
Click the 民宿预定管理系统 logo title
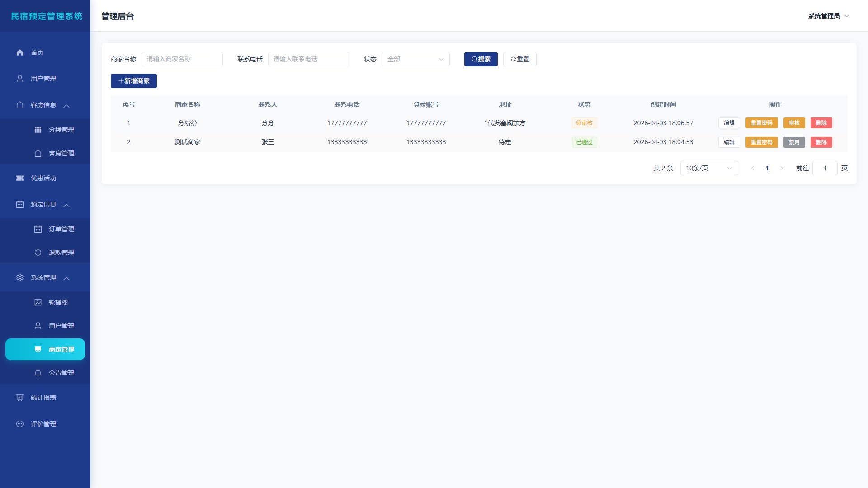point(47,16)
